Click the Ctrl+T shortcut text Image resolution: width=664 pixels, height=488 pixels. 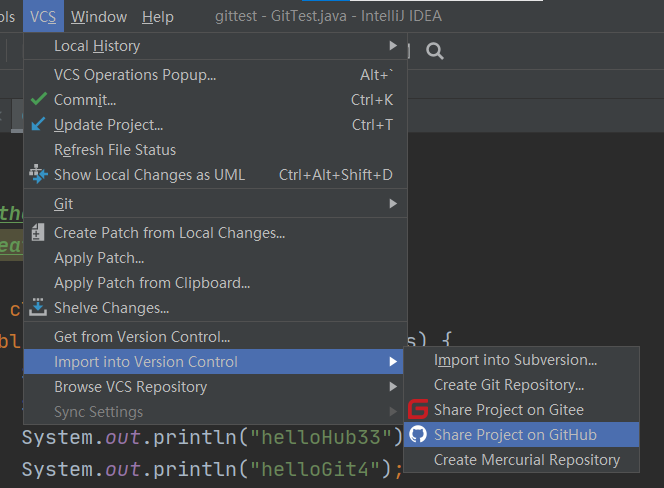pos(372,125)
